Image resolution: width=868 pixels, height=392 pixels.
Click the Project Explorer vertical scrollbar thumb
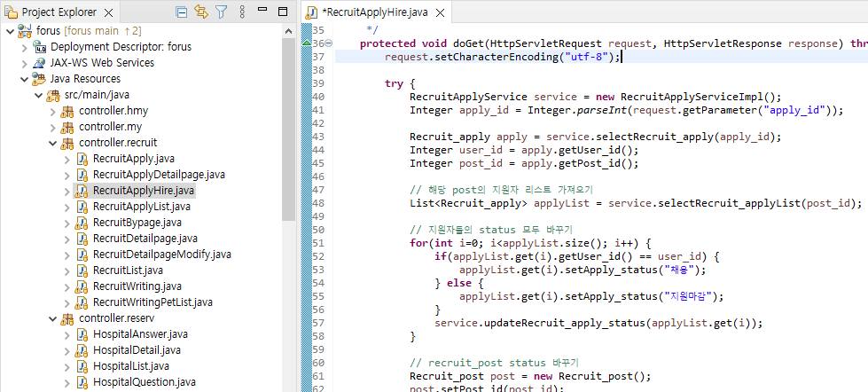pos(288,130)
